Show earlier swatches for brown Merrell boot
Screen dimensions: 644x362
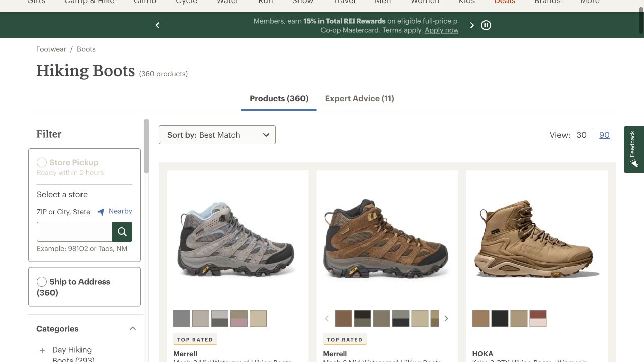point(327,318)
